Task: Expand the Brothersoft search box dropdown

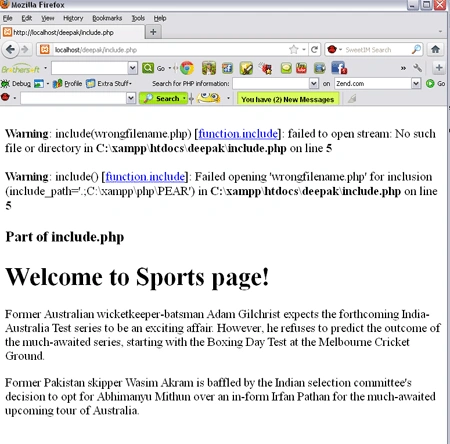Action: click(x=133, y=68)
